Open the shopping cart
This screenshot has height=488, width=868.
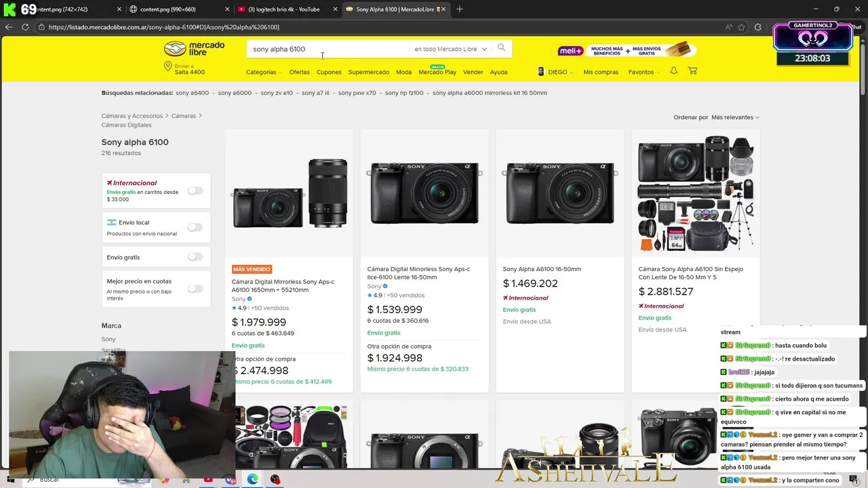pos(692,71)
